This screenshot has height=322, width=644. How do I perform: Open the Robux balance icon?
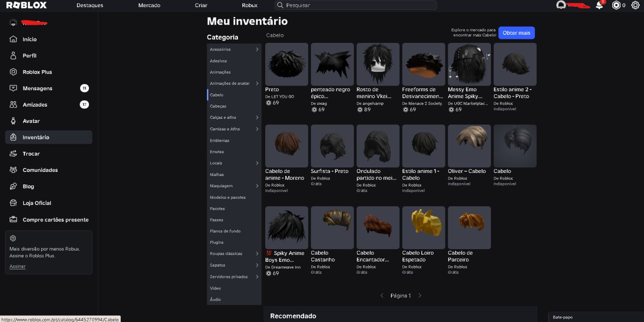[616, 5]
